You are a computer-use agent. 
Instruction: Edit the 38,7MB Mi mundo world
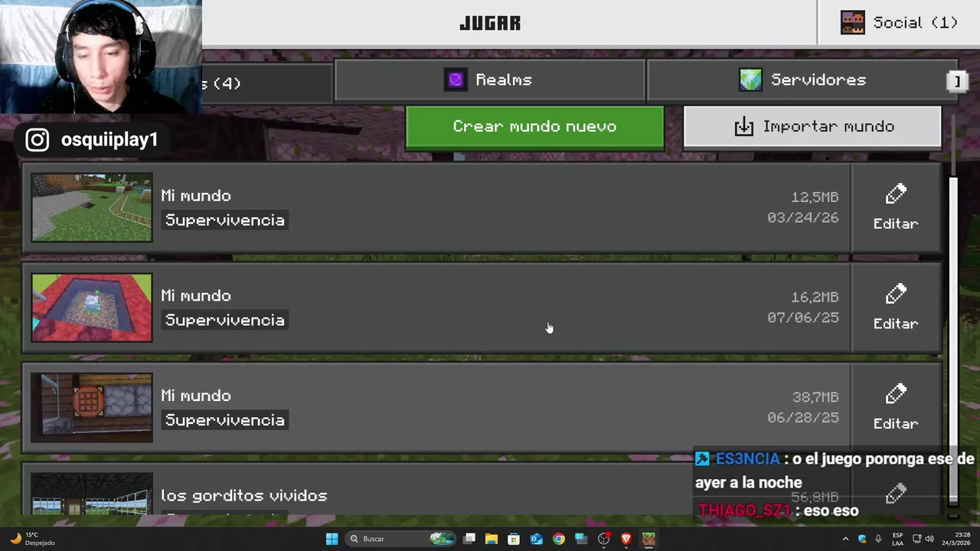896,408
